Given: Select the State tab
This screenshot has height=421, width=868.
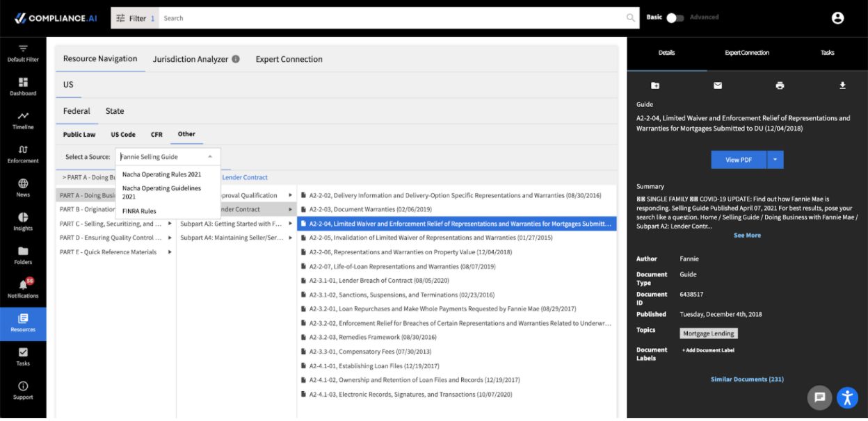Looking at the screenshot, I should 115,111.
